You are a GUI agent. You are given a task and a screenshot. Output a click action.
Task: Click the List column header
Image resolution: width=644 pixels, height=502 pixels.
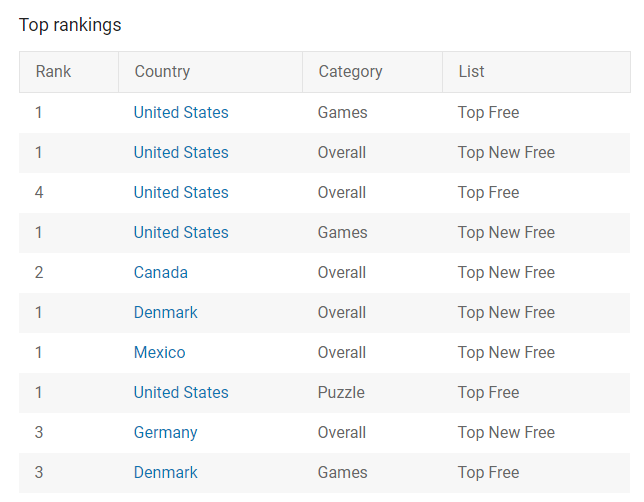pos(471,72)
